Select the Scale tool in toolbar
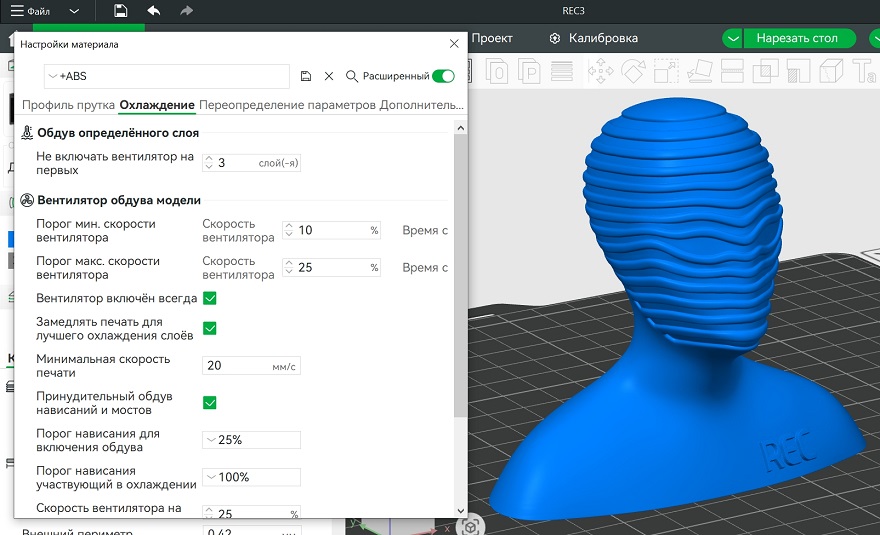Viewport: 880px width, 535px height. (x=667, y=71)
